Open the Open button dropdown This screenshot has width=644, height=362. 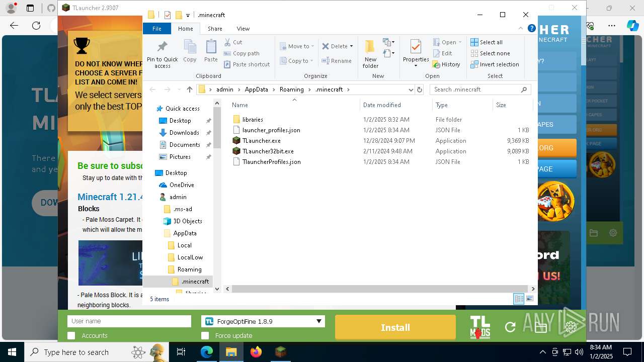point(460,42)
